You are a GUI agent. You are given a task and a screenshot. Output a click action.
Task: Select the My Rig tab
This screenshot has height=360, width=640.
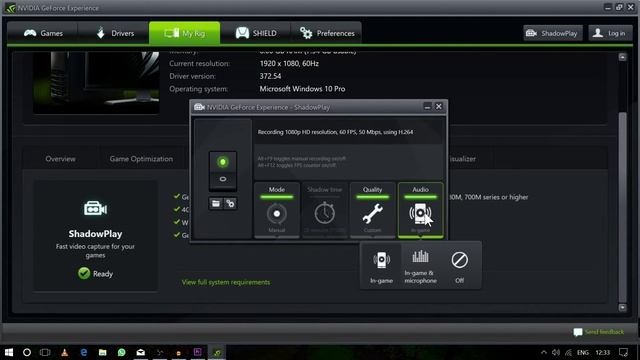click(184, 33)
